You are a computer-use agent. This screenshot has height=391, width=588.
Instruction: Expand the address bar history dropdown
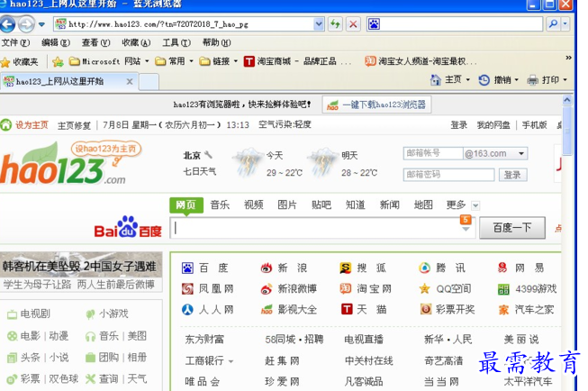coord(319,24)
